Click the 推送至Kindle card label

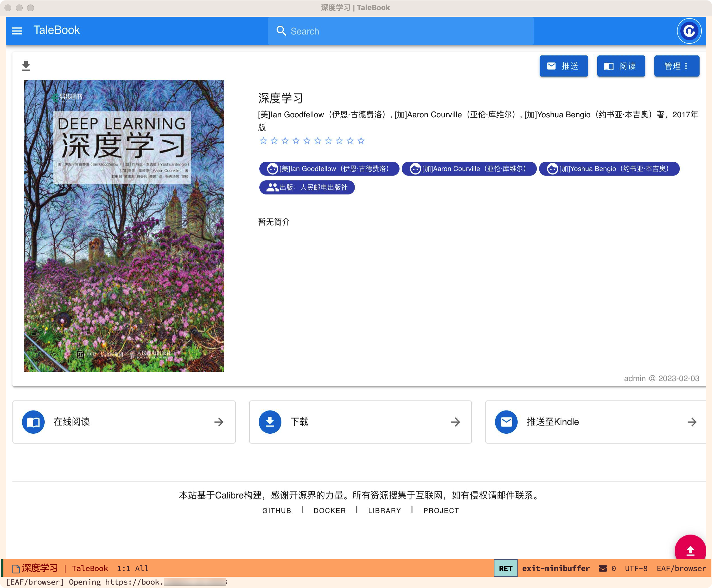[553, 422]
